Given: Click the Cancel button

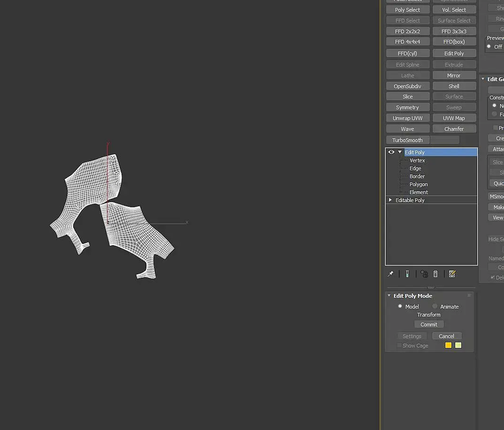Looking at the screenshot, I should (x=447, y=336).
